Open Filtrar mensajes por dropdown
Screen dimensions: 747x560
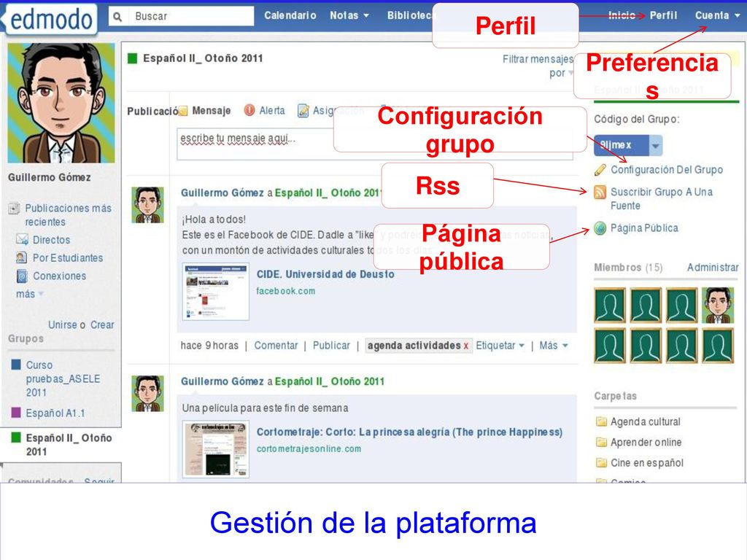(x=538, y=66)
